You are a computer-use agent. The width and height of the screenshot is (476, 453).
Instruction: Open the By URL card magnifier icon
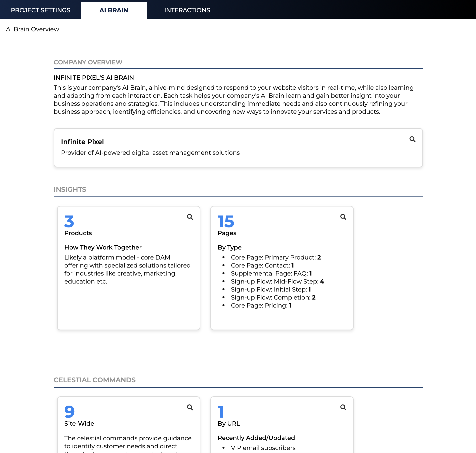pyautogui.click(x=343, y=407)
